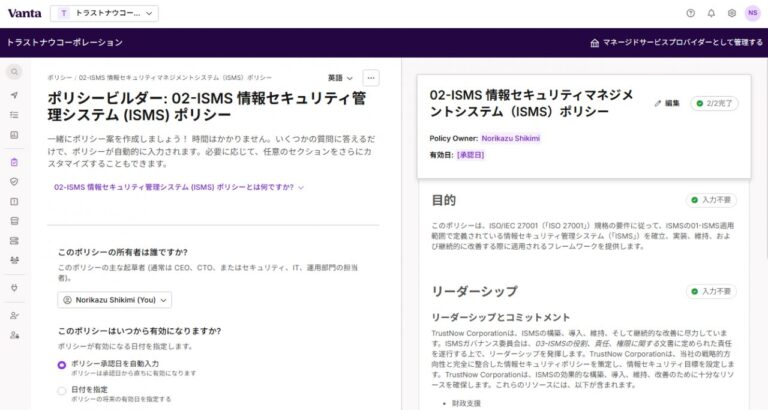This screenshot has width=768, height=410.
Task: Click the building icon in purple banner
Action: [x=595, y=43]
